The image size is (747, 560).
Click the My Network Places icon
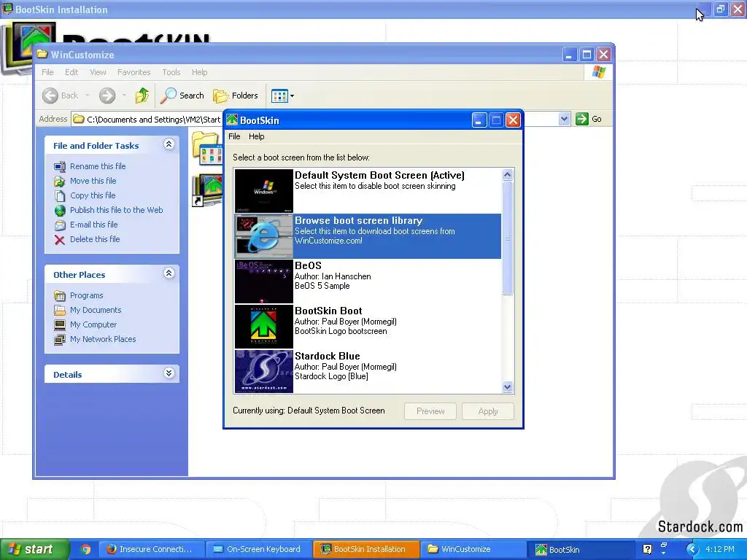click(x=60, y=340)
